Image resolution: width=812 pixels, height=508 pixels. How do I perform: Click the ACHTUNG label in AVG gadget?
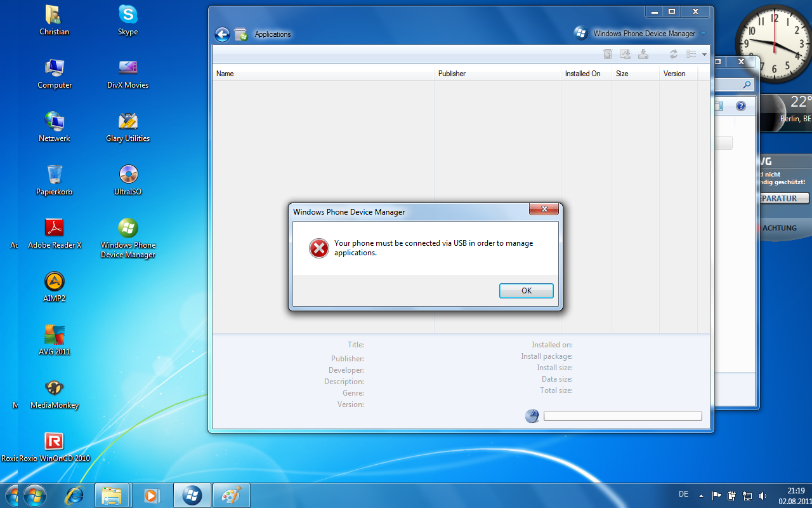780,228
